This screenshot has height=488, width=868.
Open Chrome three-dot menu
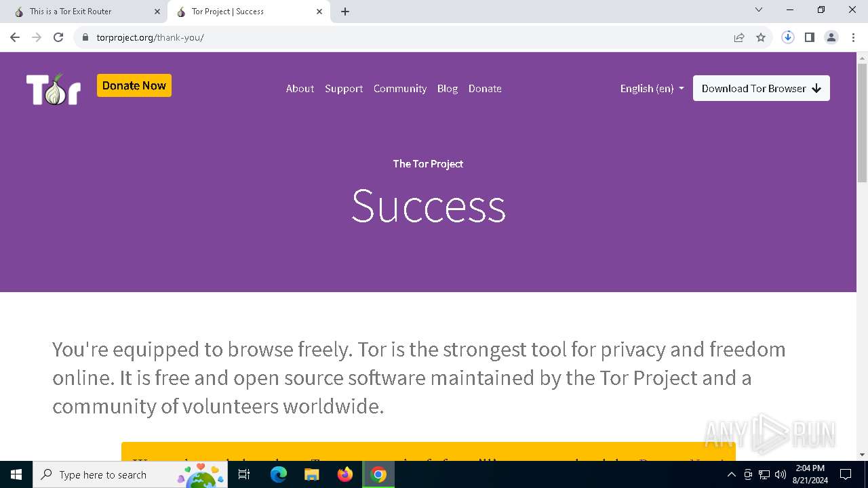(853, 37)
